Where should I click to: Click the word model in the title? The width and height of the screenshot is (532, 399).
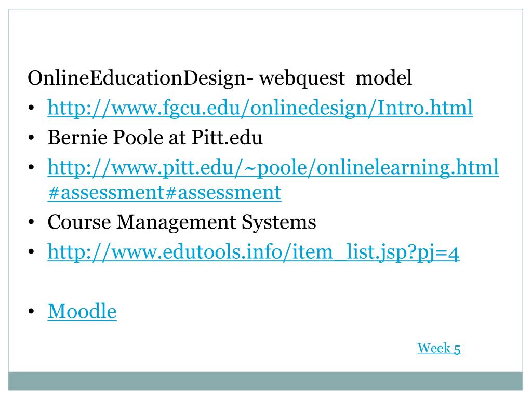click(384, 78)
